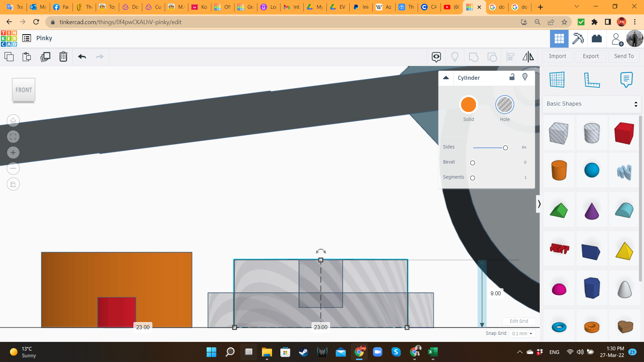The width and height of the screenshot is (644, 362).
Task: Open the Basic Shapes dropdown
Action: click(592, 104)
